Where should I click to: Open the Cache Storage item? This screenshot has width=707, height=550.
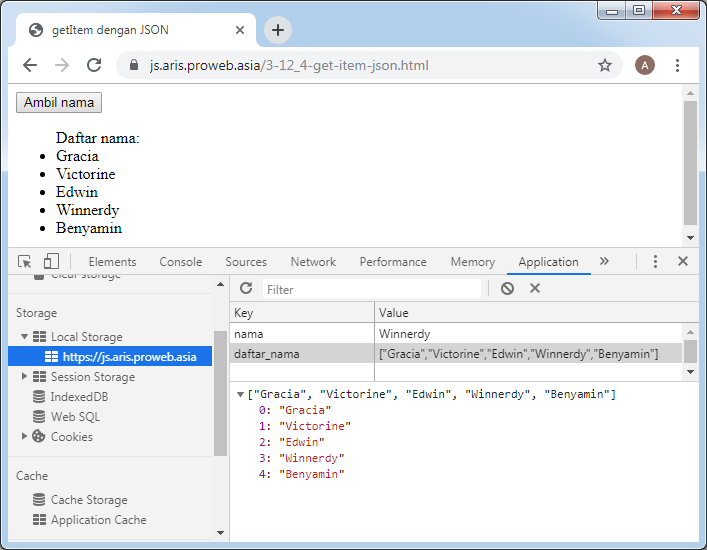point(89,500)
